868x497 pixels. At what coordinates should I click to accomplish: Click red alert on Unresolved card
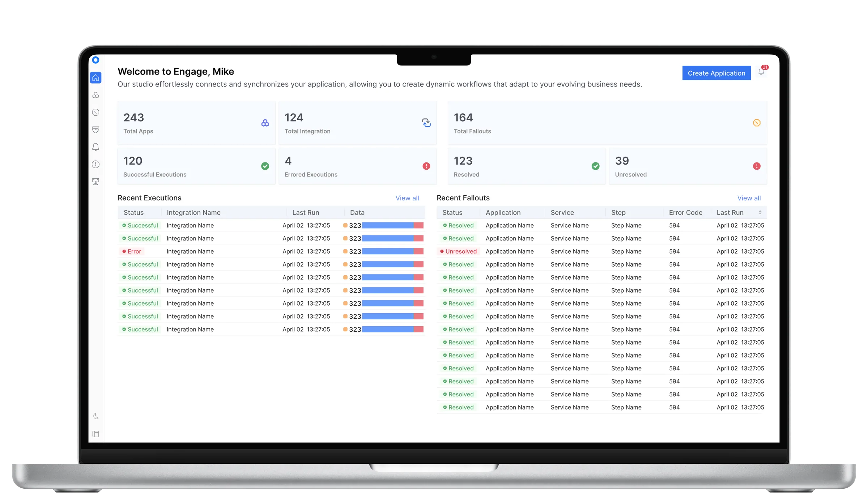(x=757, y=166)
